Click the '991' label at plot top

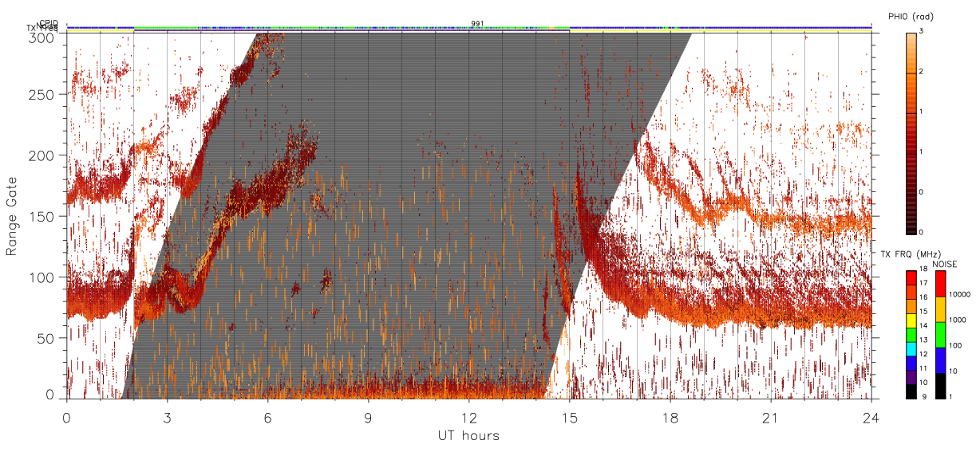477,24
